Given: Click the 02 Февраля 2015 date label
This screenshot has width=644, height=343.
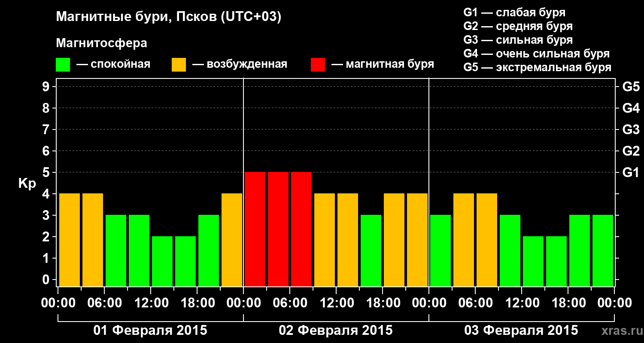Looking at the screenshot, I should point(336,331).
